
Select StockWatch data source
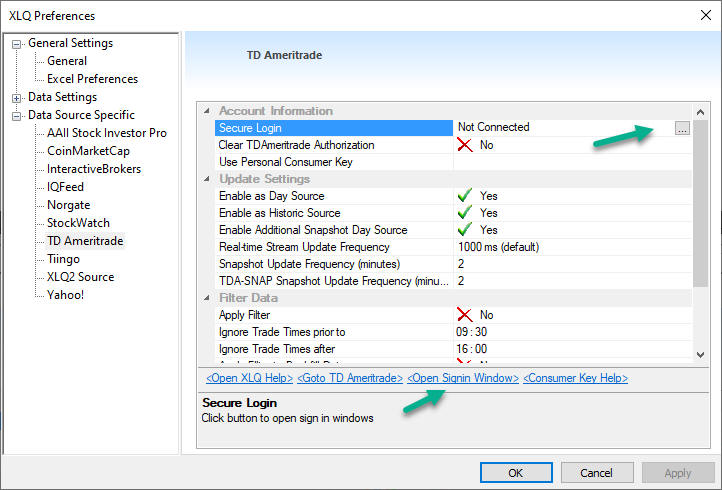click(78, 222)
